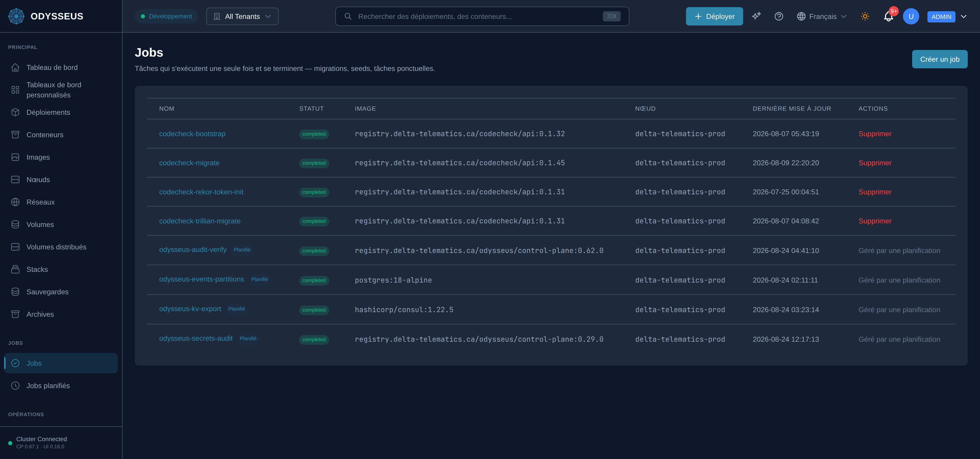The height and width of the screenshot is (459, 980).
Task: Open codecheck-trillian-migrate job link
Action: (200, 221)
